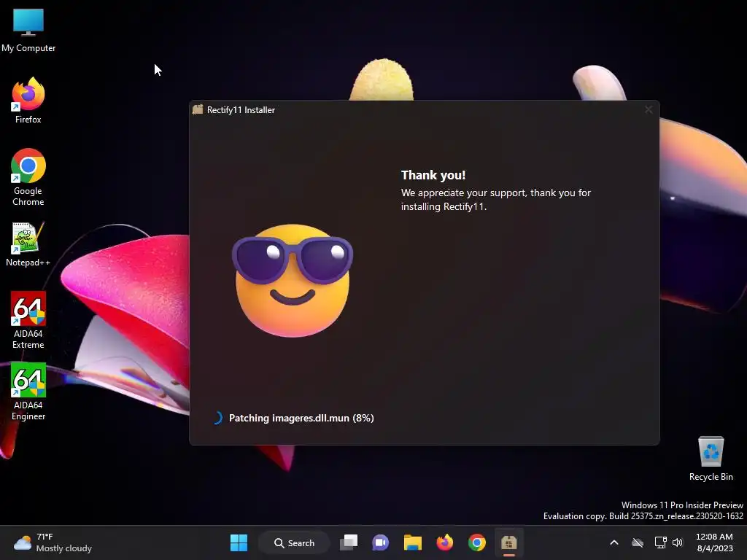Click the Rectify11 Installer taskbar icon
Screen dimensions: 747x560
(x=508, y=542)
